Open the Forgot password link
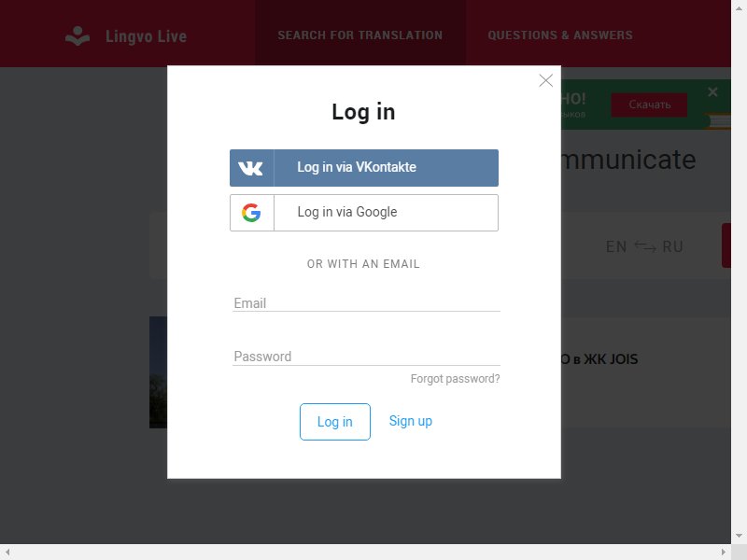 pos(455,379)
